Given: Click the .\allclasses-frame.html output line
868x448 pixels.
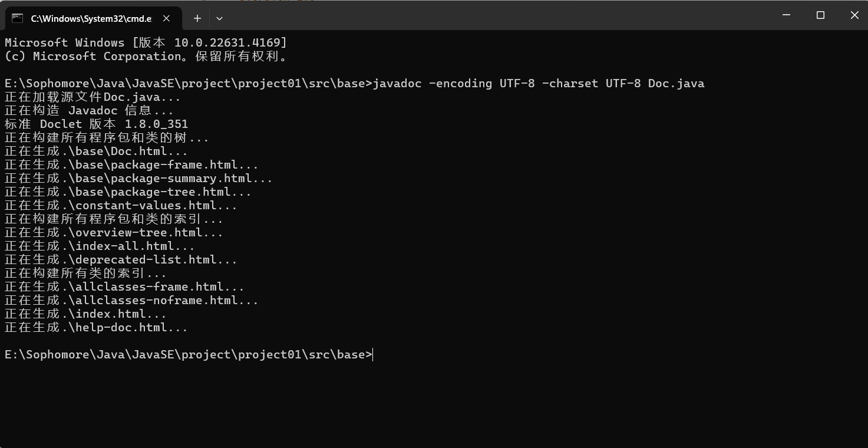Looking at the screenshot, I should (x=124, y=286).
